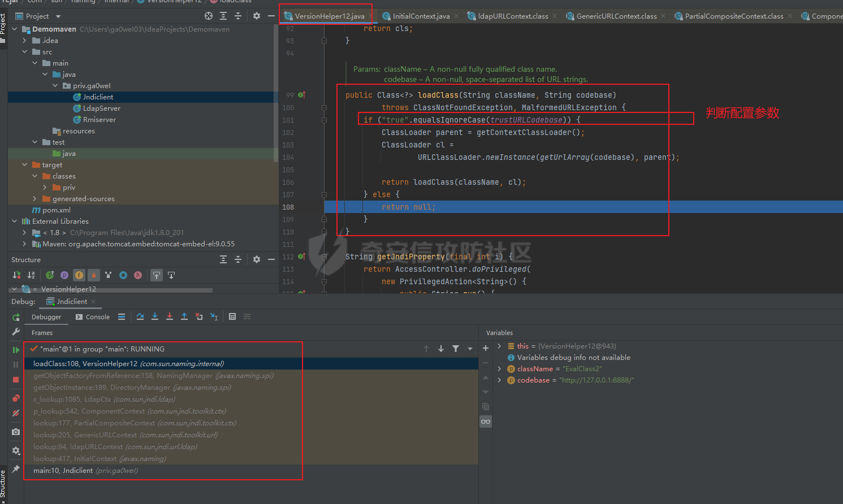The height and width of the screenshot is (504, 843).
Task: Toggle Show Properties (p) in Structure
Action: point(64,275)
